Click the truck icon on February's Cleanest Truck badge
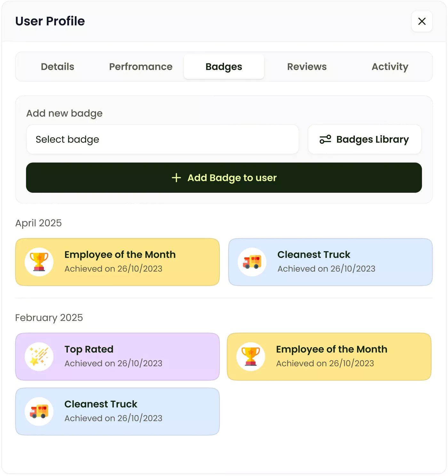Viewport: 448px width, 476px height. [x=39, y=411]
